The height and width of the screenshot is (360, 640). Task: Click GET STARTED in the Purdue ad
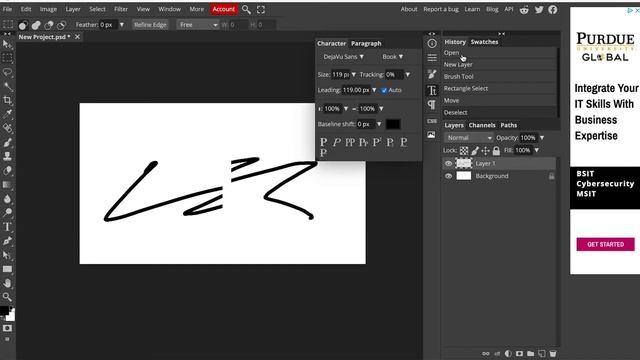pyautogui.click(x=605, y=244)
